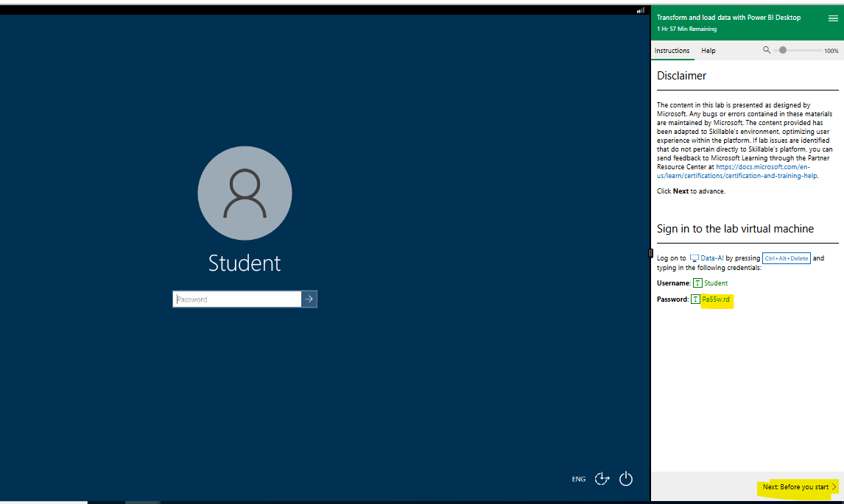Focus the Password input field
The width and height of the screenshot is (844, 504).
pyautogui.click(x=237, y=299)
